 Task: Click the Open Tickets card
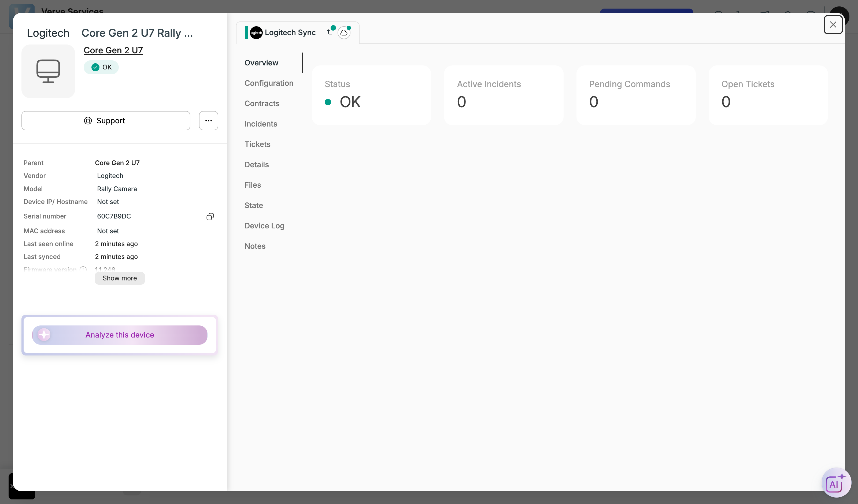[x=768, y=95]
